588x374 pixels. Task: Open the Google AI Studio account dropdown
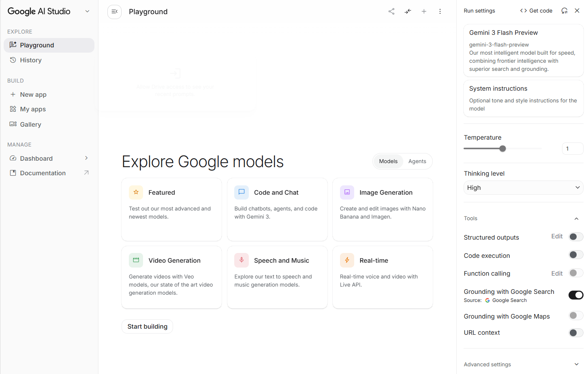pyautogui.click(x=87, y=11)
